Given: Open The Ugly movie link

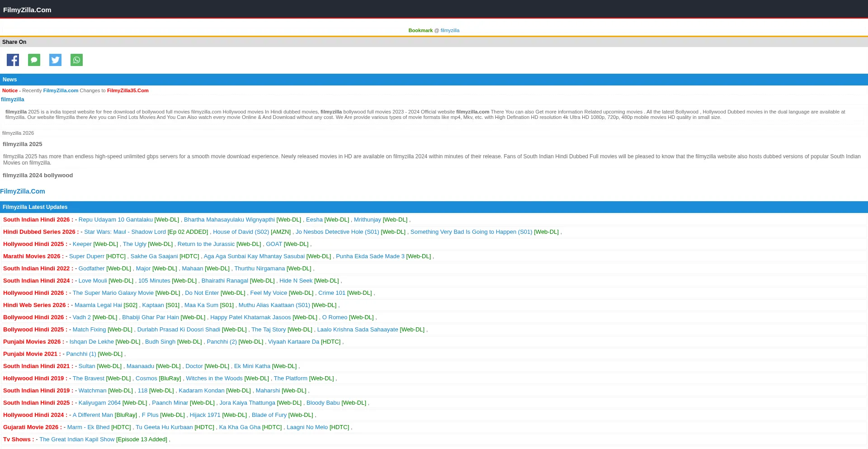Looking at the screenshot, I should coord(135,244).
